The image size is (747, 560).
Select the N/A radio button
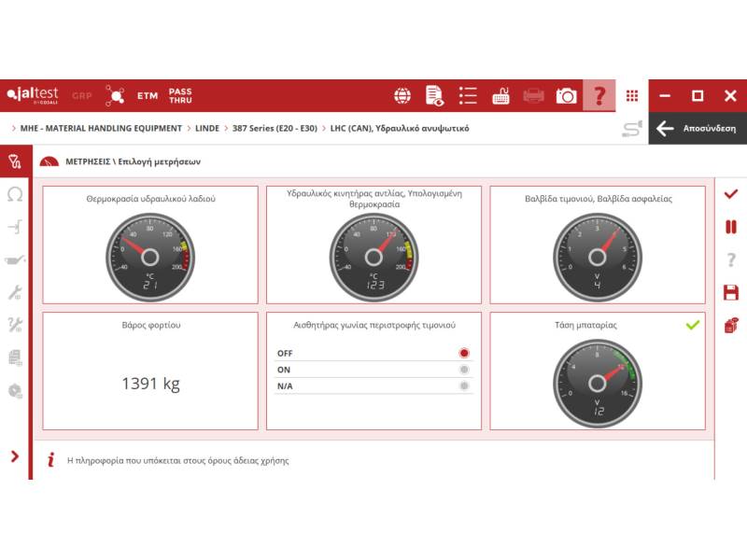coord(464,385)
